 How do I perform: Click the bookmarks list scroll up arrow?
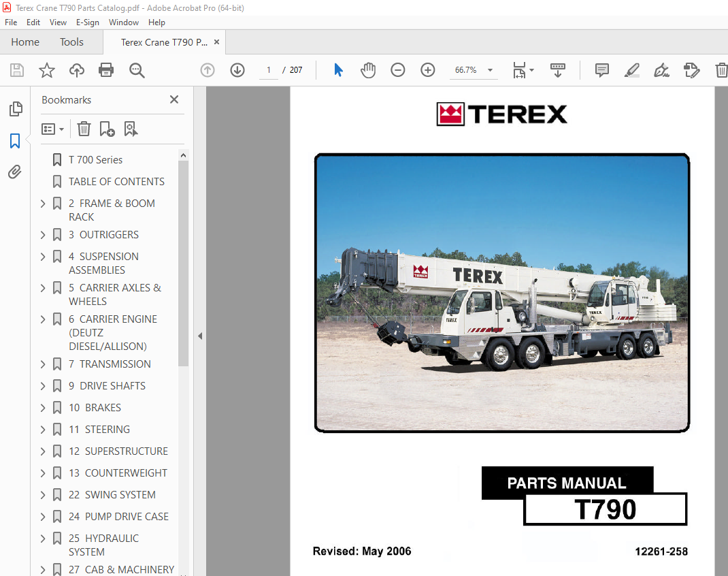183,156
